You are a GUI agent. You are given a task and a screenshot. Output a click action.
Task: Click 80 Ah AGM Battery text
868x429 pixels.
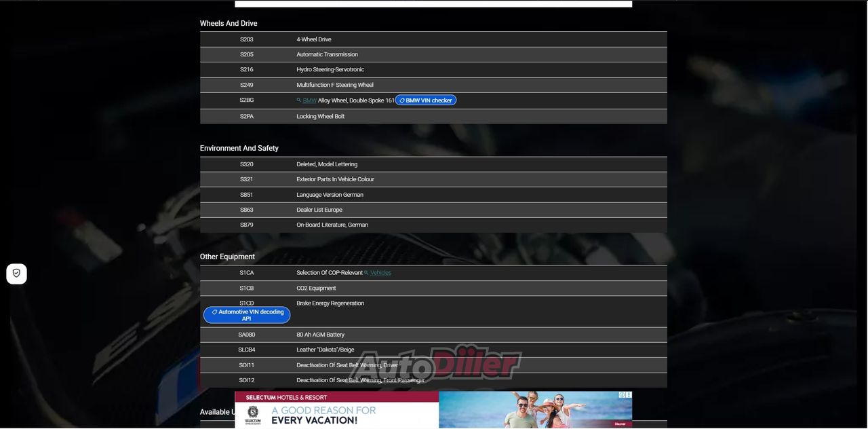pyautogui.click(x=321, y=335)
